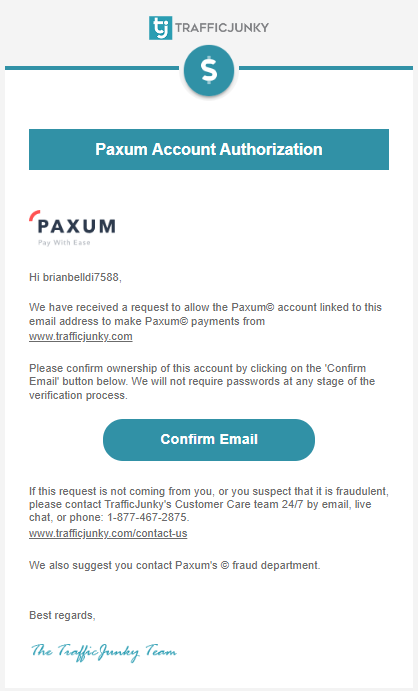Image resolution: width=418 pixels, height=691 pixels.
Task: Open the trafficjunky.com/contact-us link
Action: (108, 533)
